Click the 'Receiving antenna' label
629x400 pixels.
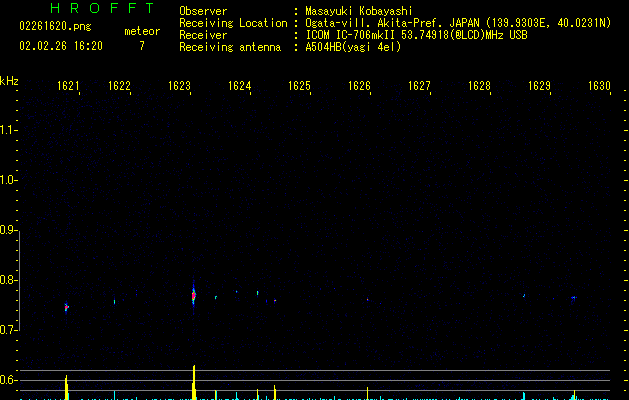point(230,47)
